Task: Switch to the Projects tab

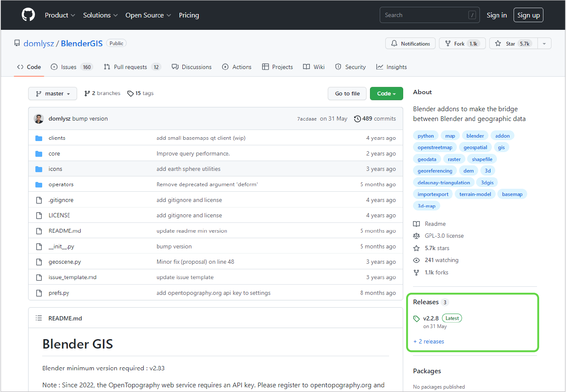Action: (x=277, y=67)
